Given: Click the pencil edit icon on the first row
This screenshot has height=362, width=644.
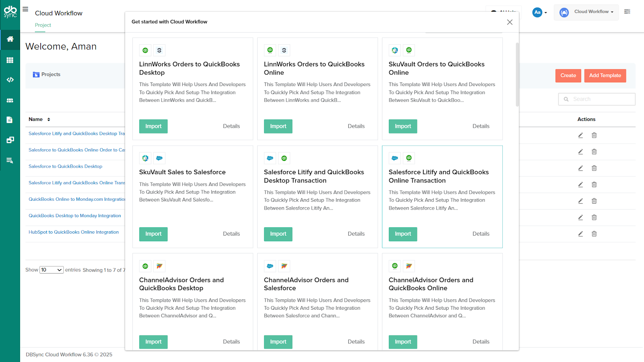Looking at the screenshot, I should 580,135.
